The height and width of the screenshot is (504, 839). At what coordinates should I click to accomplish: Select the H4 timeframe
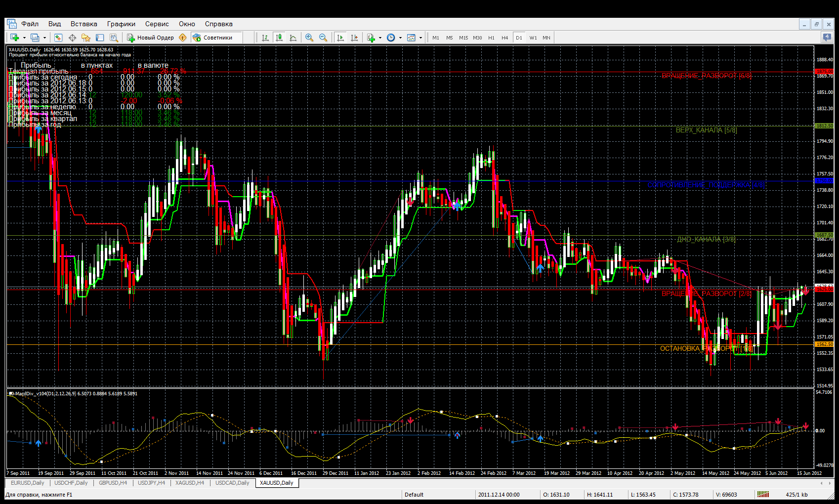[x=504, y=38]
